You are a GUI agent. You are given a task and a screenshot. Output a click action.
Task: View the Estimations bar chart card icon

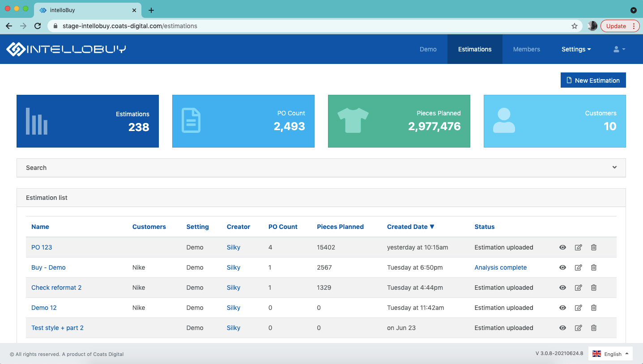[x=36, y=120]
